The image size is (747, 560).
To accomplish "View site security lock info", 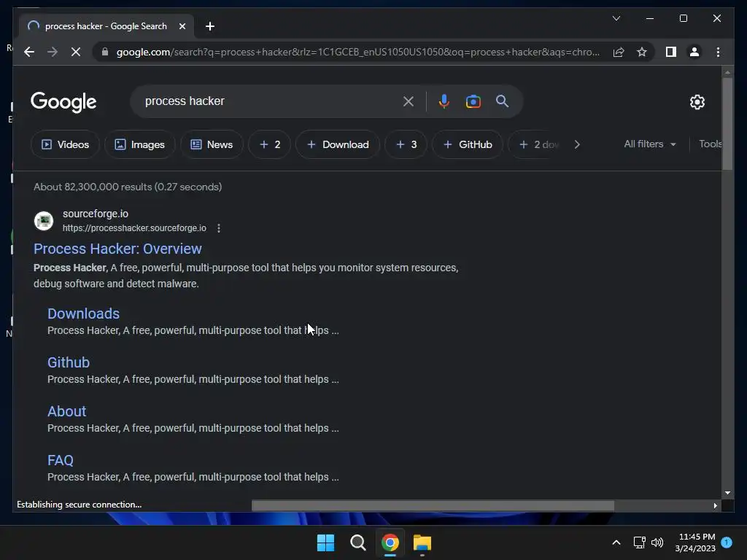I will (105, 52).
